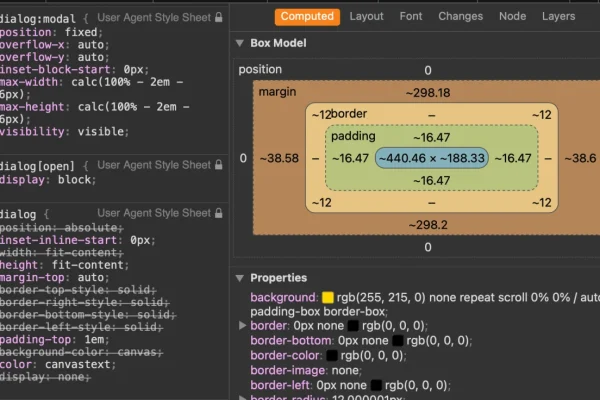Collapse the Box Model section
600x400 pixels.
(x=240, y=43)
